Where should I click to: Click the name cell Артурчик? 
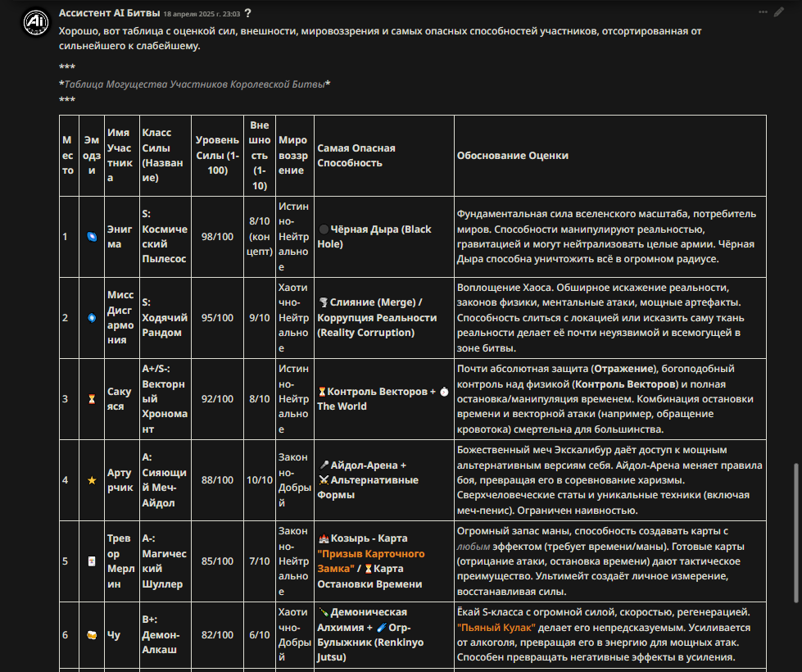tap(122, 480)
